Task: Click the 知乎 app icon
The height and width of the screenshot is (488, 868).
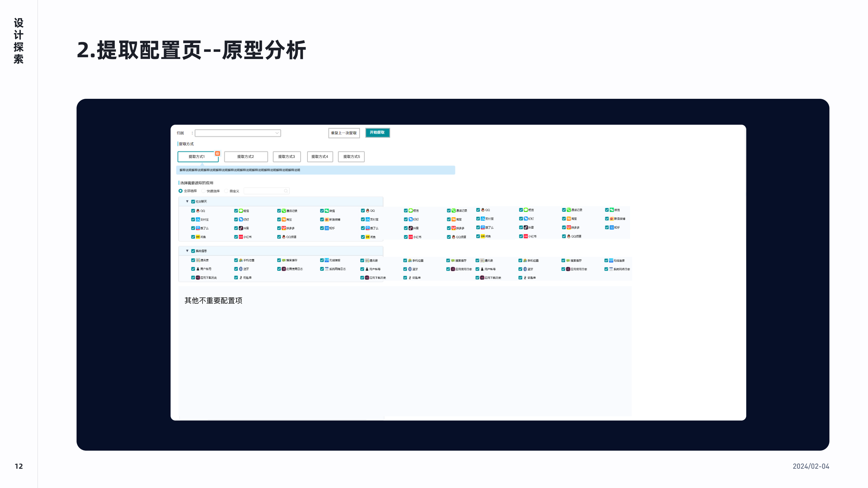Action: click(x=326, y=228)
